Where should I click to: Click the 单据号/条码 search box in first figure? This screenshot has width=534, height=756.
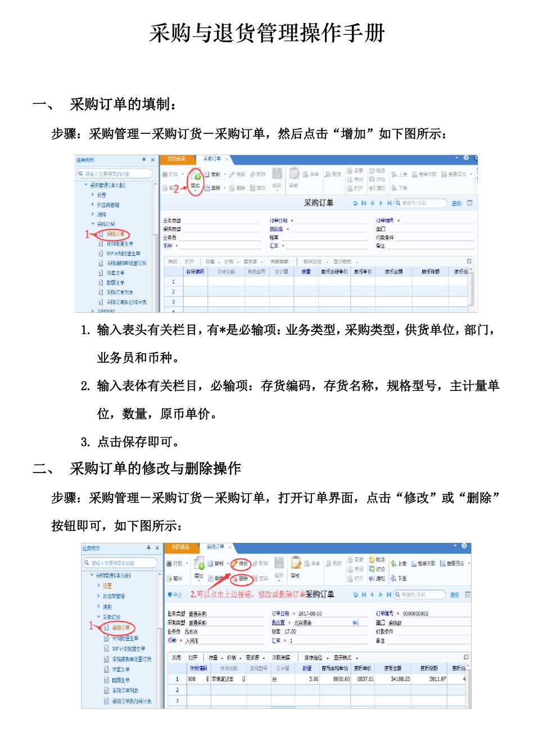click(x=420, y=203)
